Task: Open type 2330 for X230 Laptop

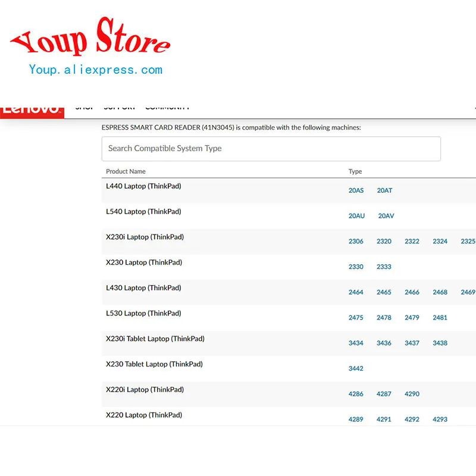Action: point(356,267)
